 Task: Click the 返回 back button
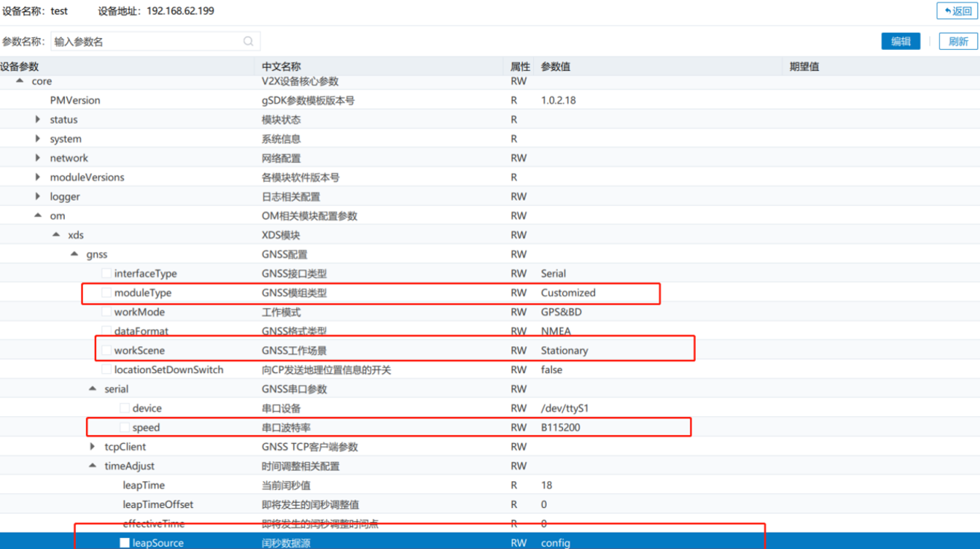coord(958,10)
